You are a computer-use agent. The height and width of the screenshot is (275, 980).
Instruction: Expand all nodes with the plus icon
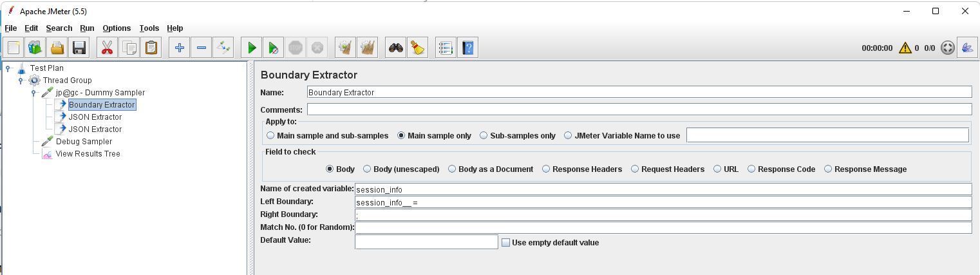[180, 47]
